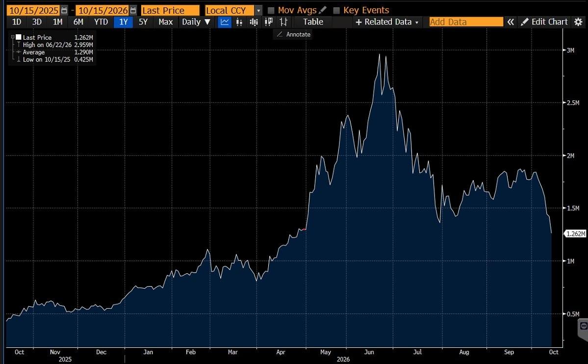Image resolution: width=588 pixels, height=364 pixels.
Task: Click the 1.262M last price axis label
Action: click(575, 234)
